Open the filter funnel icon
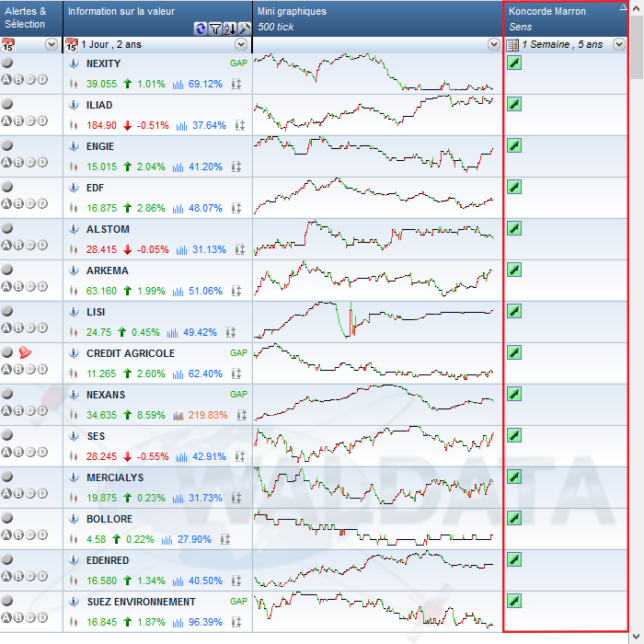 tap(215, 29)
